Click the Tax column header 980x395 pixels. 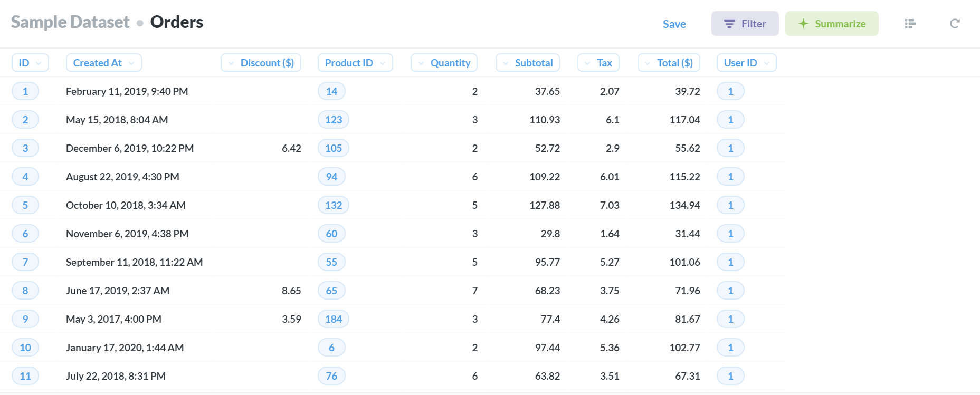coord(598,63)
